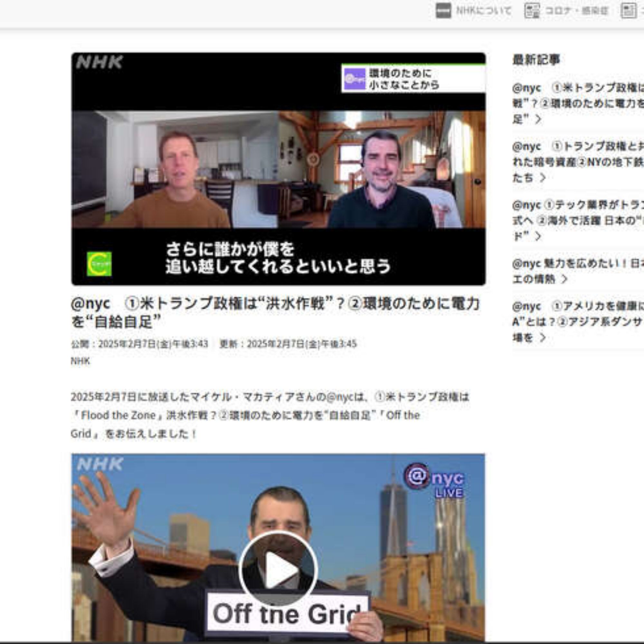Click chevron after sidebar text エの情熱
Screen dimensions: 644x644
(564, 279)
